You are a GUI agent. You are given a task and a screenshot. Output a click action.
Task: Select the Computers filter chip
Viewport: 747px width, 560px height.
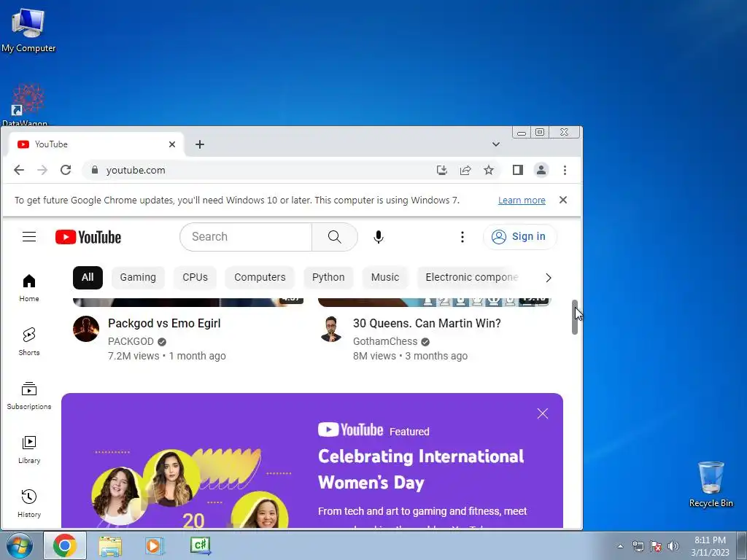point(260,278)
